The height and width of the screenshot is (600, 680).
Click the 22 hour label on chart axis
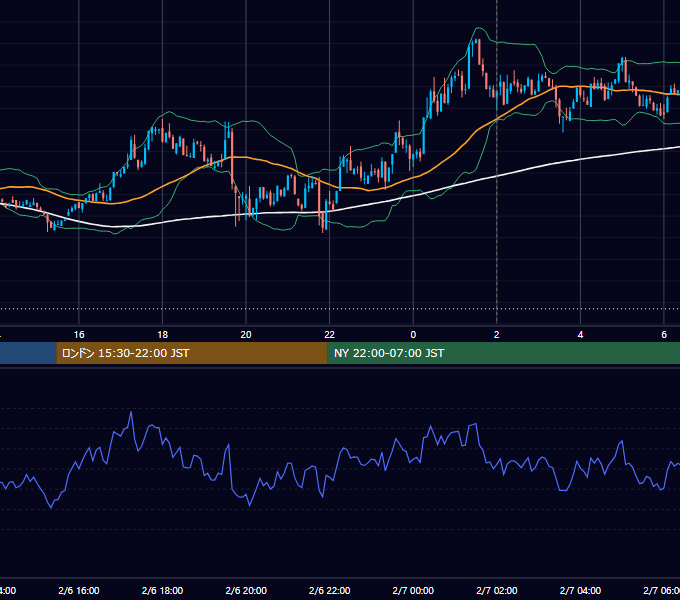pos(330,334)
